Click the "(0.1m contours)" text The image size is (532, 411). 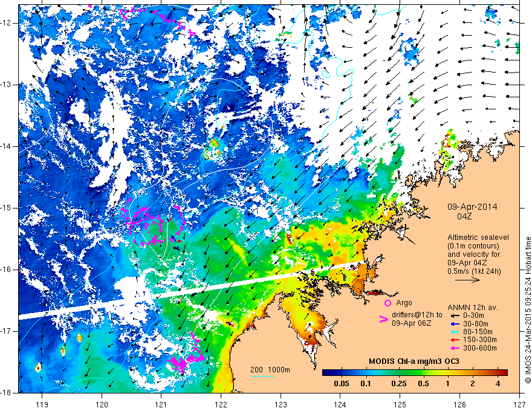coord(473,246)
